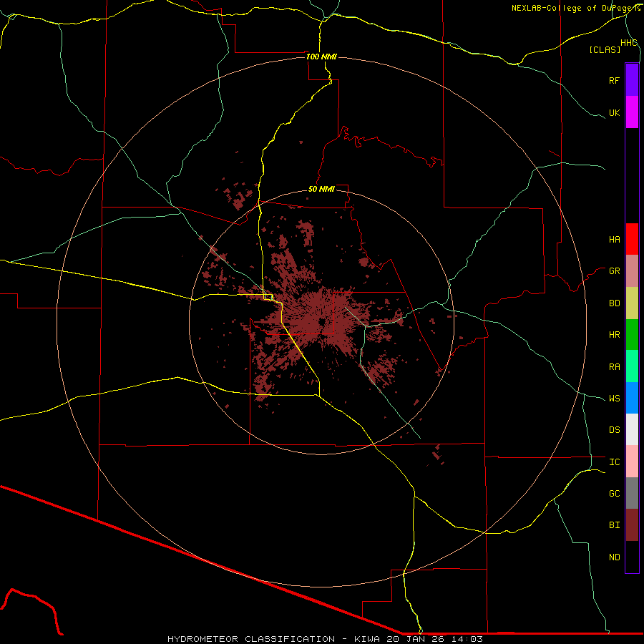Click the [CLAS] legend header
The width and height of the screenshot is (644, 644).
(x=605, y=49)
